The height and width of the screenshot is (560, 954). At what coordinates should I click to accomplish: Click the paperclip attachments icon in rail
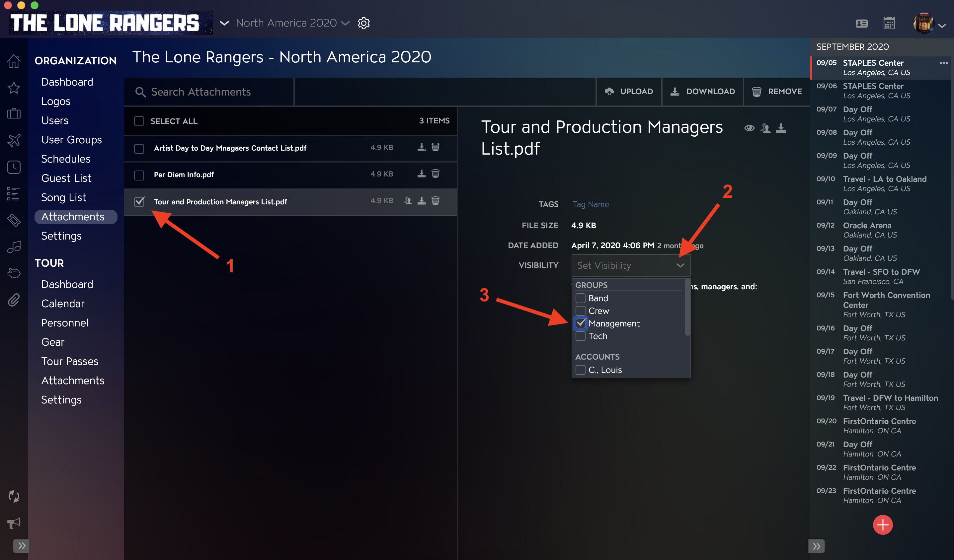click(x=14, y=300)
